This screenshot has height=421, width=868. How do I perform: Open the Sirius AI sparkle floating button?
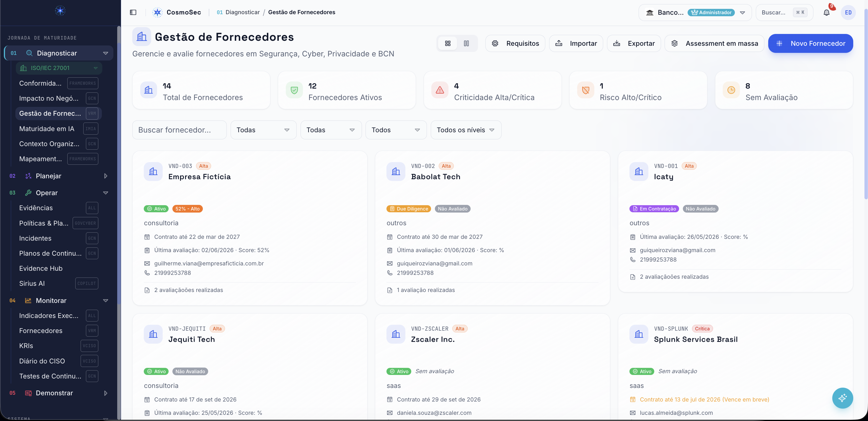(842, 398)
